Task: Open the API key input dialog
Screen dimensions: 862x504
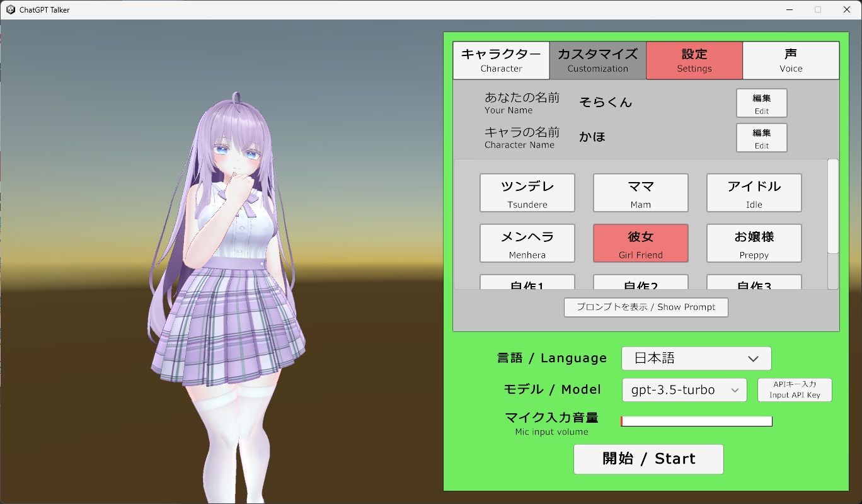Action: [x=794, y=389]
